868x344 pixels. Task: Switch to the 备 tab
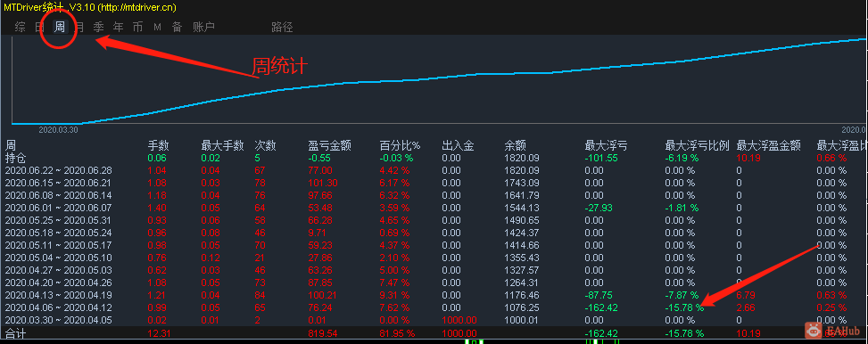(x=178, y=27)
